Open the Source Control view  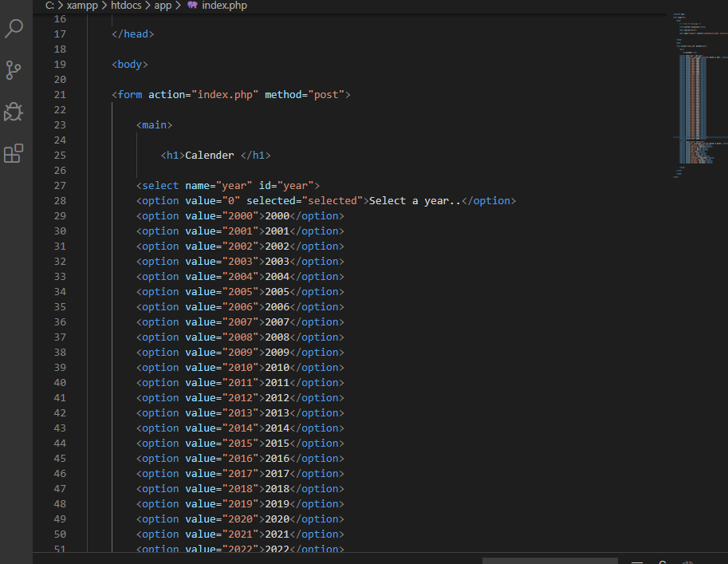click(x=14, y=70)
